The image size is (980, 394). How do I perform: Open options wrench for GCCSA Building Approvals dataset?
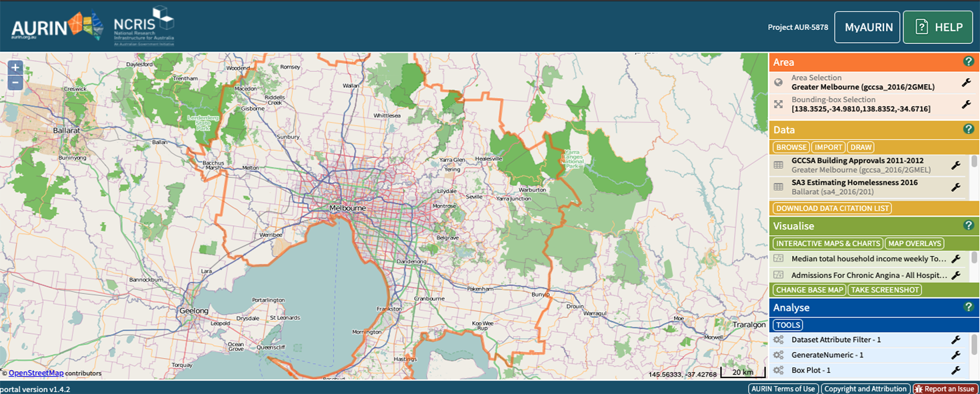[955, 165]
